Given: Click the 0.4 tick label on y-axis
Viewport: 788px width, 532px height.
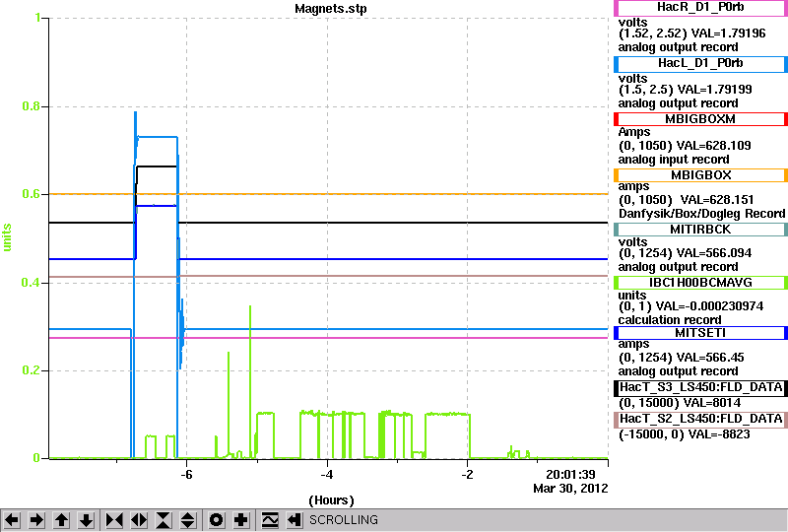Looking at the screenshot, I should pos(32,283).
